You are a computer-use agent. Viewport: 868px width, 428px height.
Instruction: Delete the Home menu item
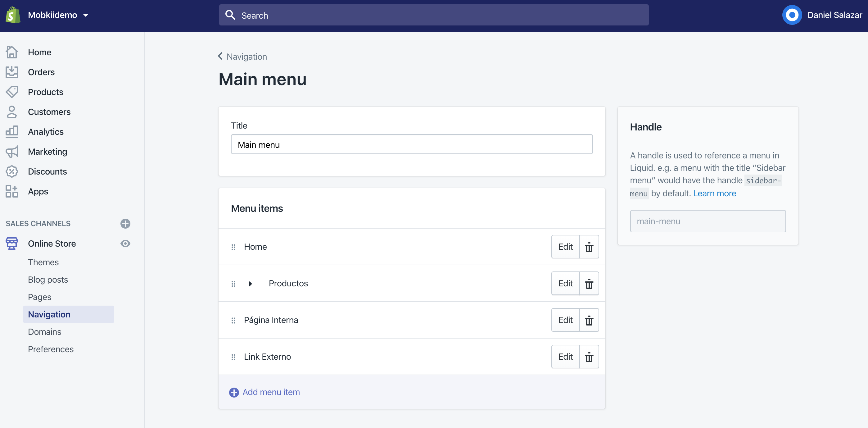(589, 247)
